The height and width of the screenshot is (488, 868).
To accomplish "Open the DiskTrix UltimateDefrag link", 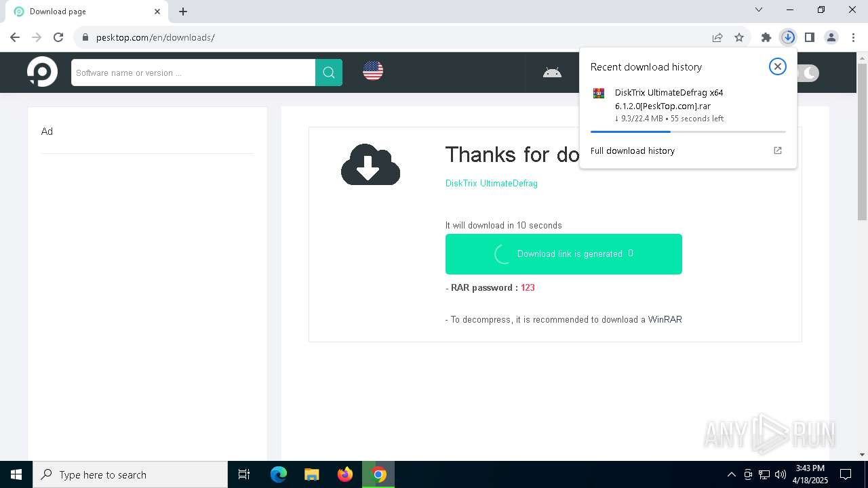I will (x=491, y=183).
